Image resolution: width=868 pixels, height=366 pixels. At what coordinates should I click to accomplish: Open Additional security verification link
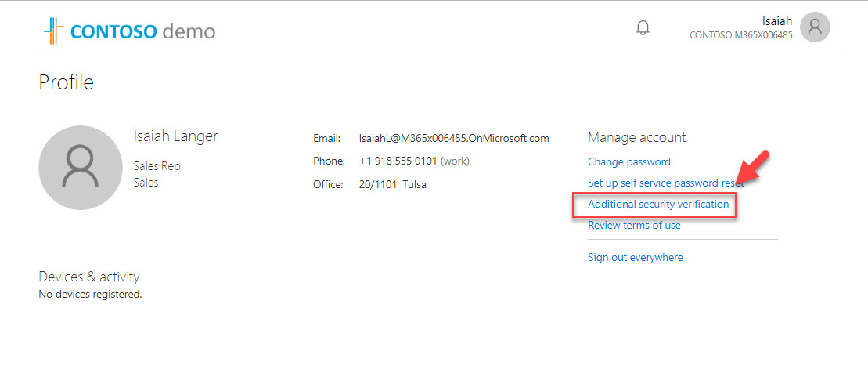[658, 204]
